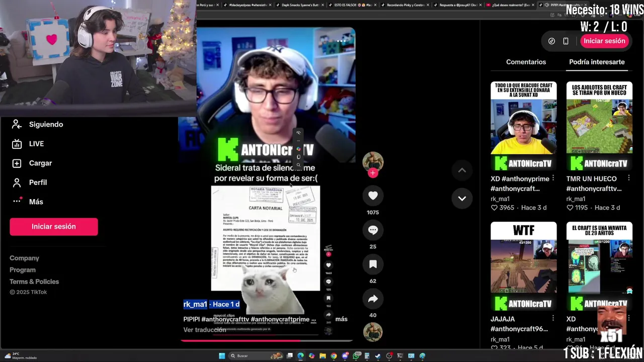Switch to the 'ESTO ES FALSO!!' browser tab
Viewport: 644px width, 362px height.
[353, 5]
